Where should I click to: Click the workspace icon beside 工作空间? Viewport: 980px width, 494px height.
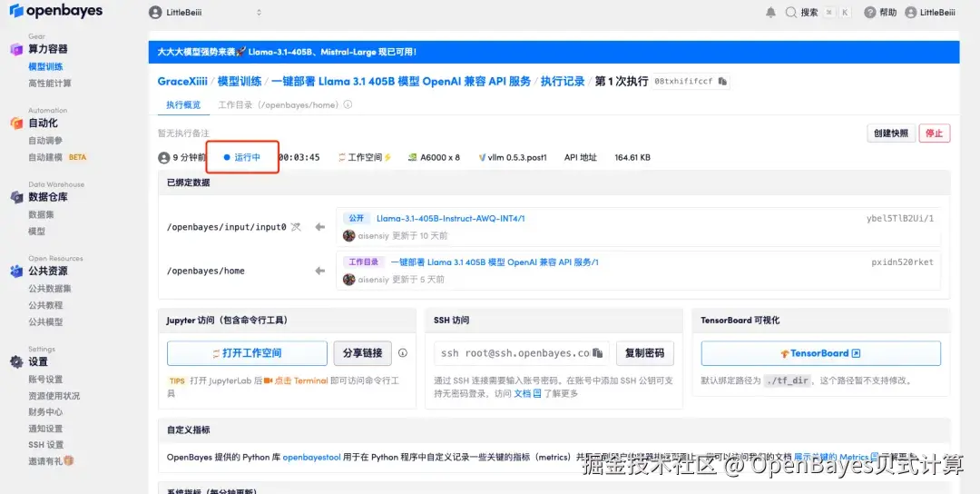(342, 158)
